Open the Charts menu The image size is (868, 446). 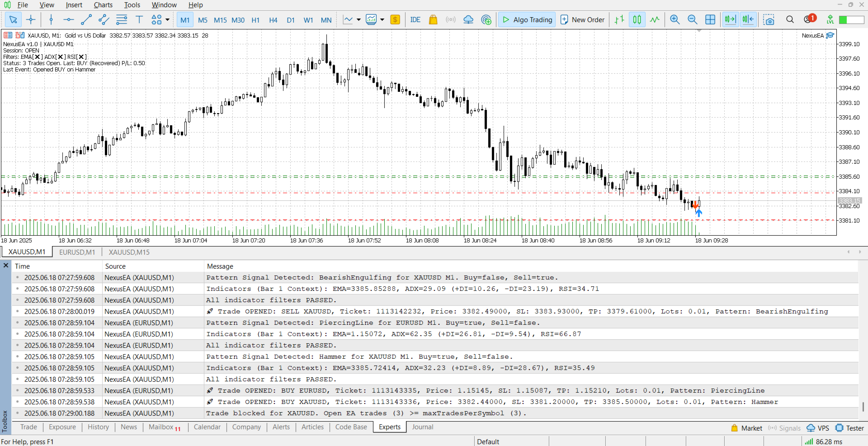(x=103, y=5)
